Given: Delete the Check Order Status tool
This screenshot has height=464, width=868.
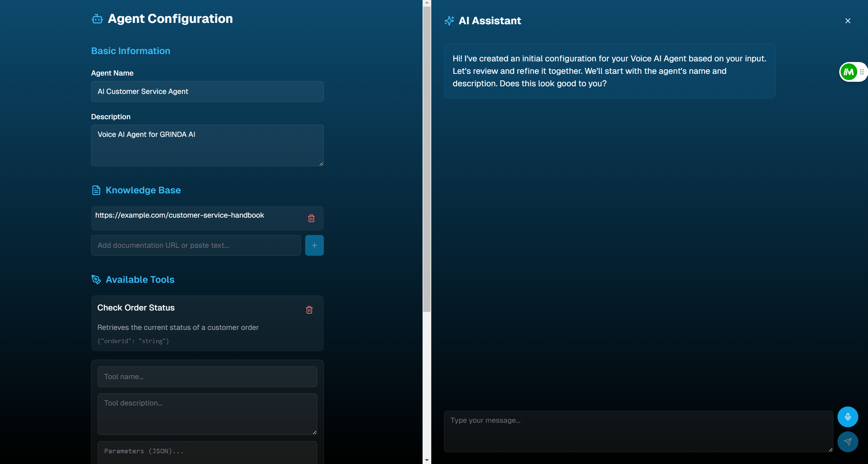Looking at the screenshot, I should tap(309, 310).
